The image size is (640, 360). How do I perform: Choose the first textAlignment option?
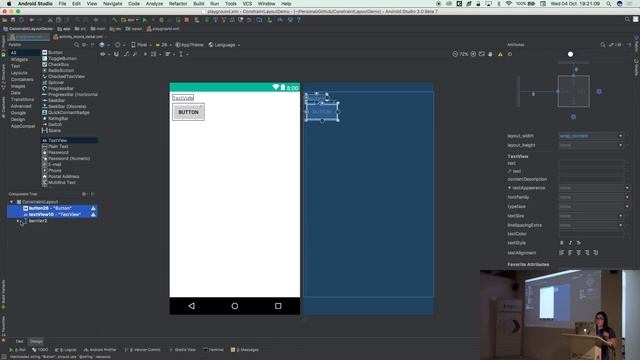(x=562, y=253)
